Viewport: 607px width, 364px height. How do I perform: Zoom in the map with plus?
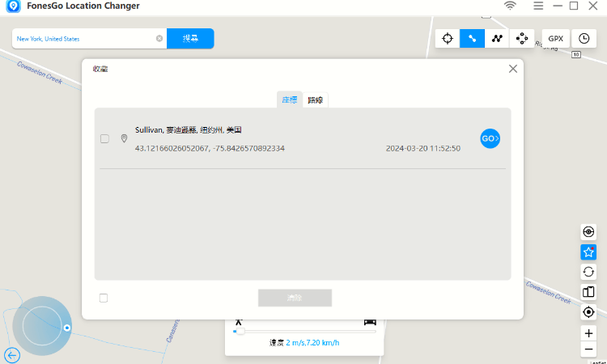(x=588, y=333)
